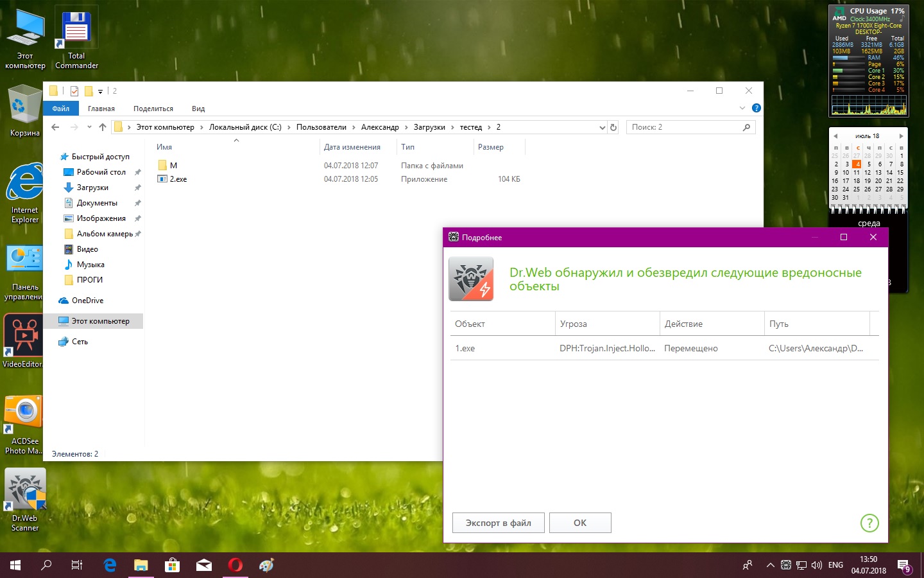Image resolution: width=924 pixels, height=578 pixels.
Task: Open Microsoft Store from taskbar
Action: click(x=172, y=565)
